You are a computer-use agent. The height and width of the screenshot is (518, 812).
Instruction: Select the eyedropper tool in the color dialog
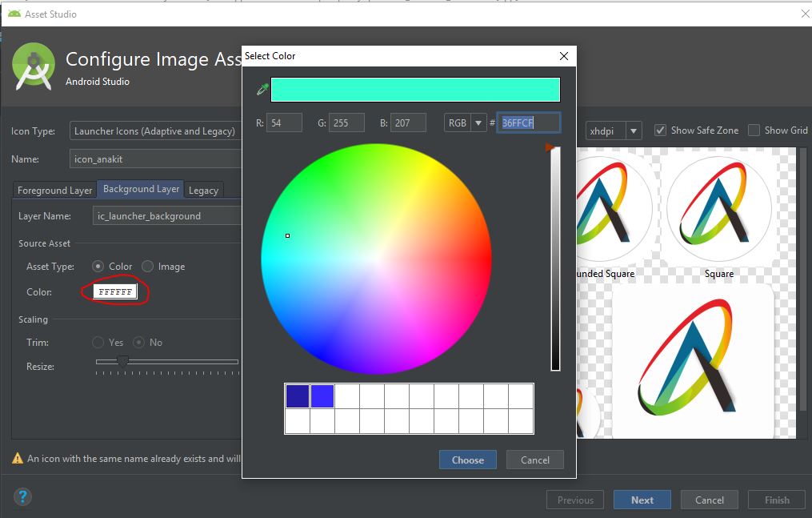260,88
